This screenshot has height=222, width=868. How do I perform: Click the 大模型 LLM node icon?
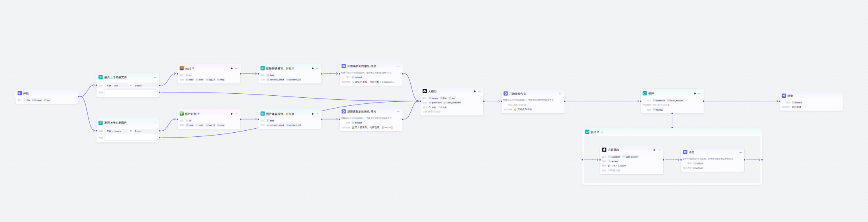[x=424, y=91]
